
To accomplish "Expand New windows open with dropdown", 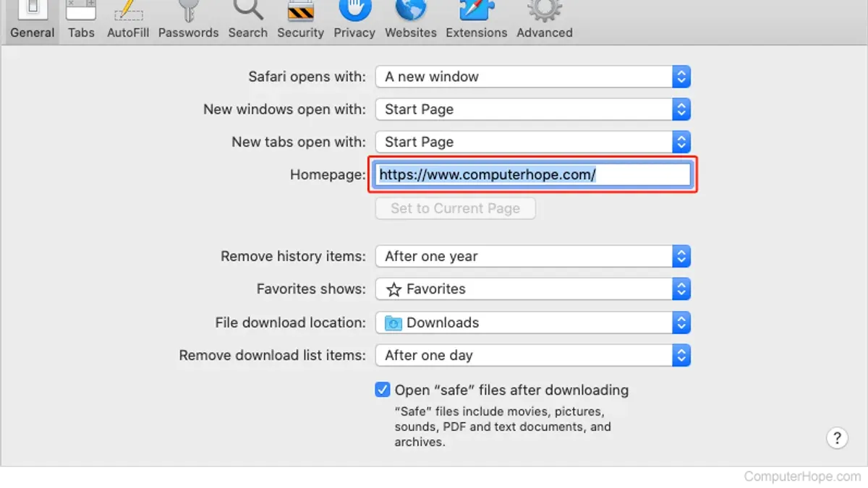I will (x=533, y=109).
